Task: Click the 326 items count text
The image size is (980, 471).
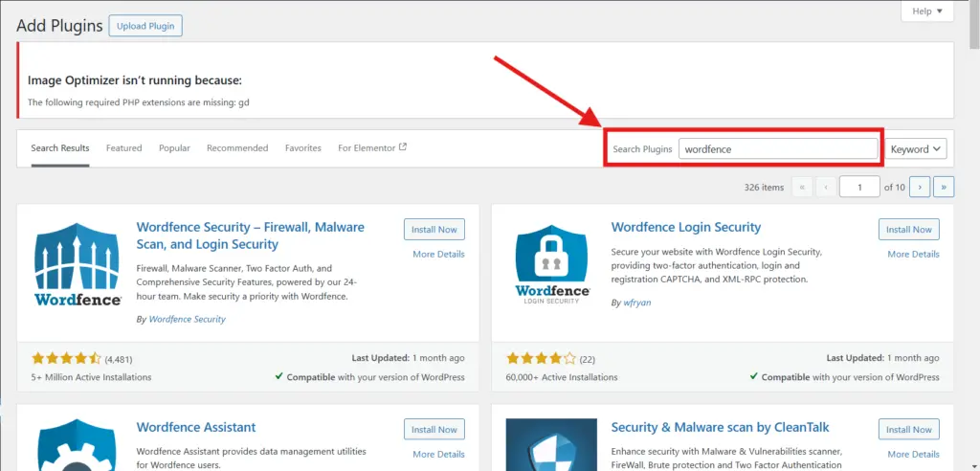Action: (x=764, y=187)
